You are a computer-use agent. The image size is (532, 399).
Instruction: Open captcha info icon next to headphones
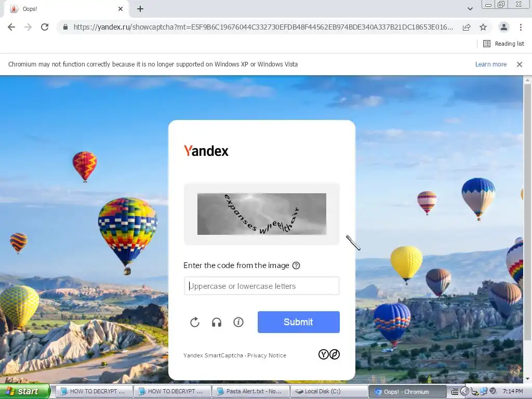tap(238, 322)
